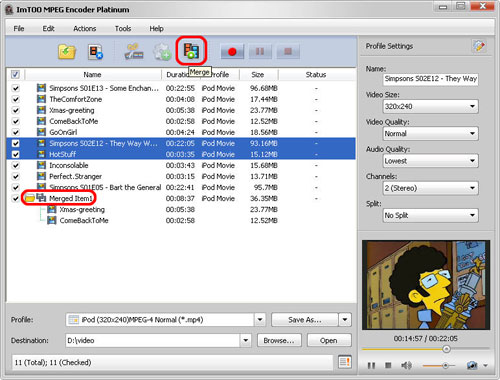Select the Simpsons S01E05 - Bart the General row
This screenshot has height=380, width=500.
click(181, 187)
